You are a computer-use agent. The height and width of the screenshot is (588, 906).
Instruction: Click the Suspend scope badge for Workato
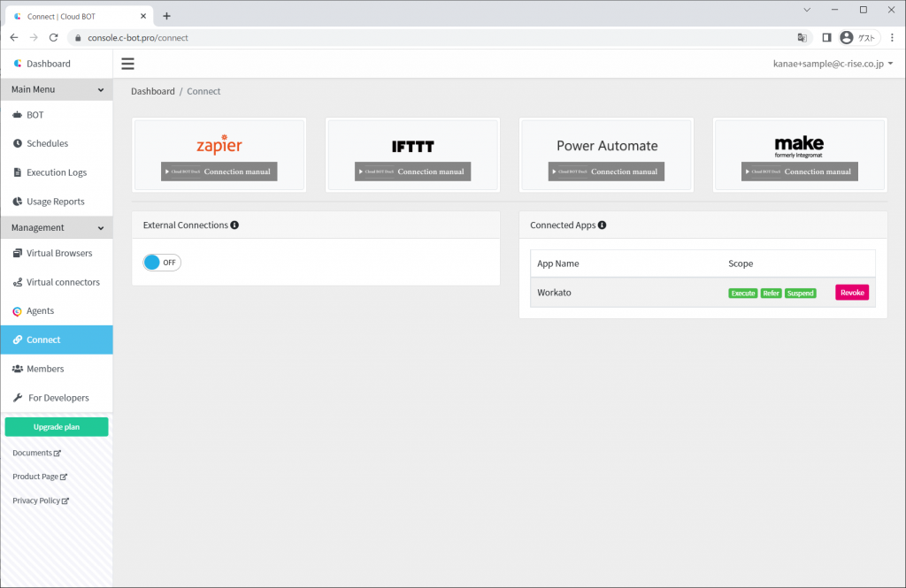click(800, 294)
